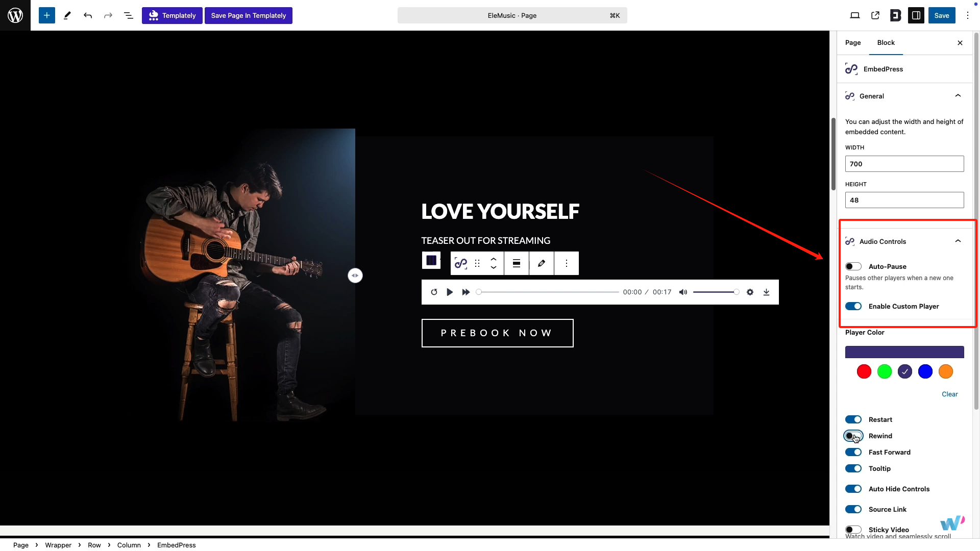Open the WordPress logo menu

tap(15, 15)
